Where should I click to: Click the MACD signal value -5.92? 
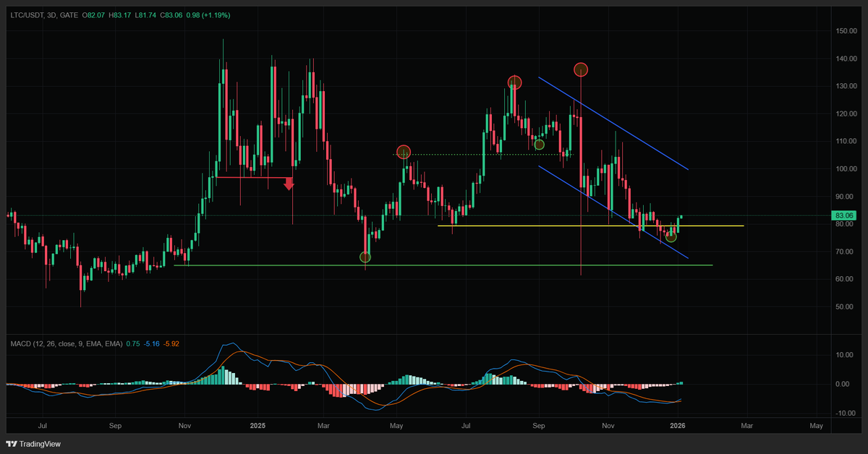click(171, 343)
